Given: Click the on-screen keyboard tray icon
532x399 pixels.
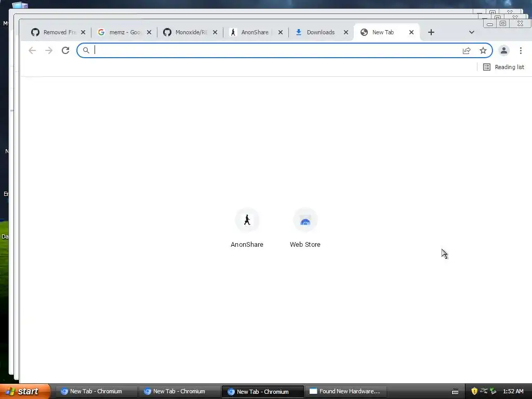Looking at the screenshot, I should (455, 392).
